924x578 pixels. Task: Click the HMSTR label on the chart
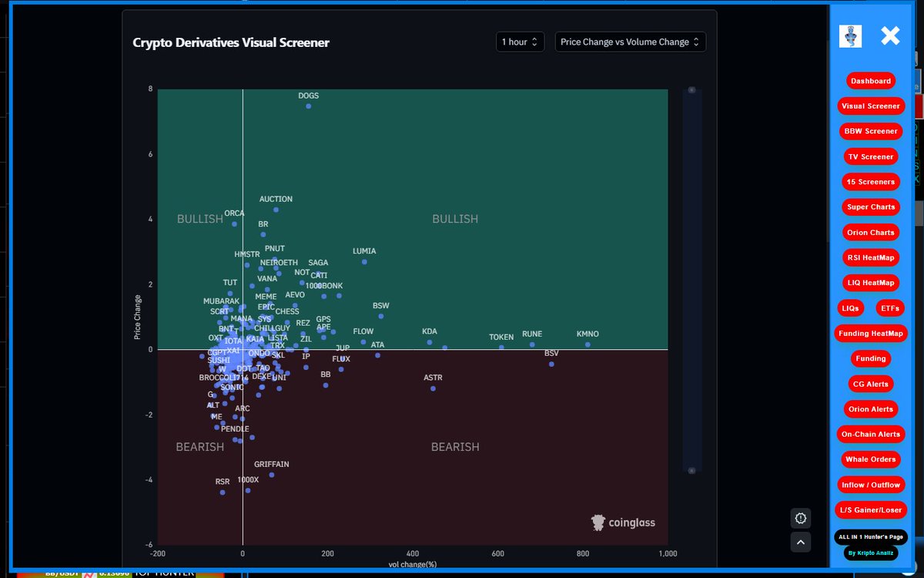tap(247, 254)
